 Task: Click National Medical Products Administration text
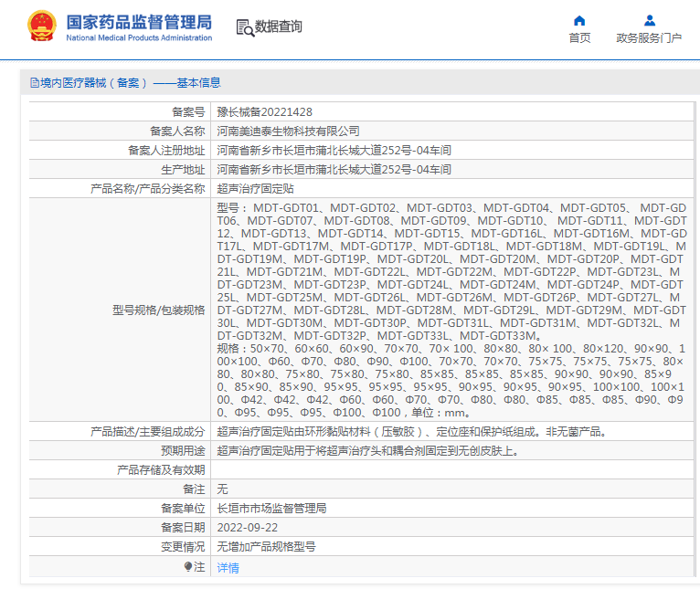(x=139, y=38)
